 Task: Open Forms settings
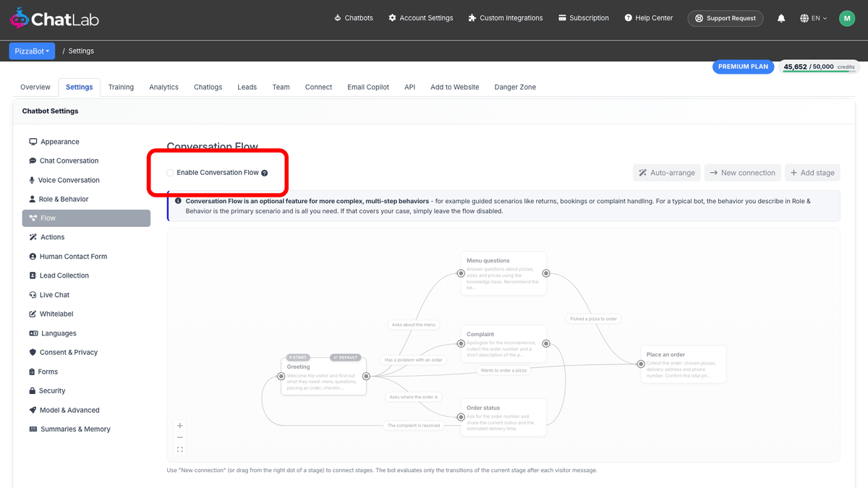pos(86,372)
